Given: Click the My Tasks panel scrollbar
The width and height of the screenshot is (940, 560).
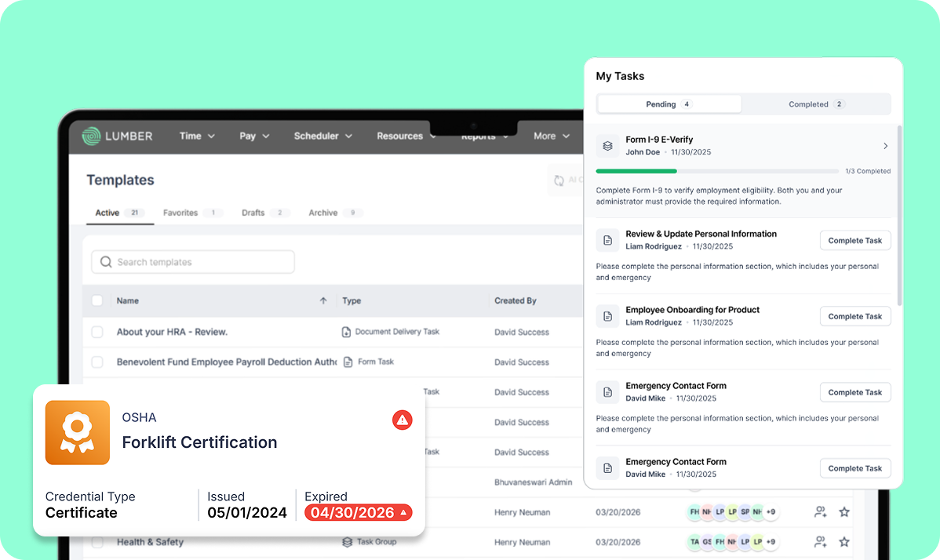Looking at the screenshot, I should point(899,216).
